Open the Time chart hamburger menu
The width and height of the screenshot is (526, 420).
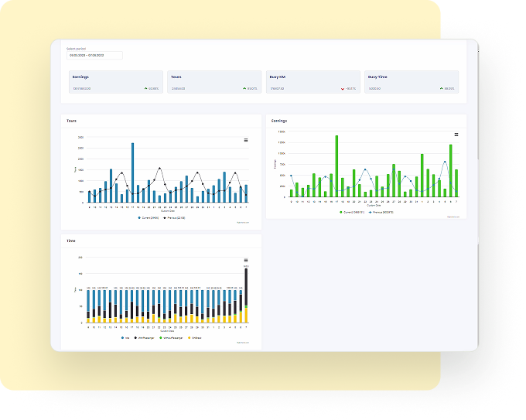[x=246, y=261]
